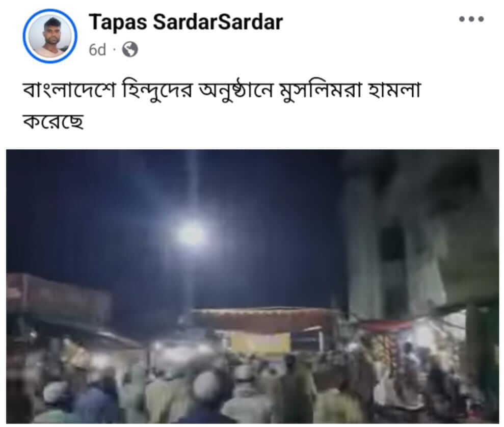Open the Tapas SardarSardar profile name link
Image resolution: width=504 pixels, height=427 pixels.
point(186,22)
